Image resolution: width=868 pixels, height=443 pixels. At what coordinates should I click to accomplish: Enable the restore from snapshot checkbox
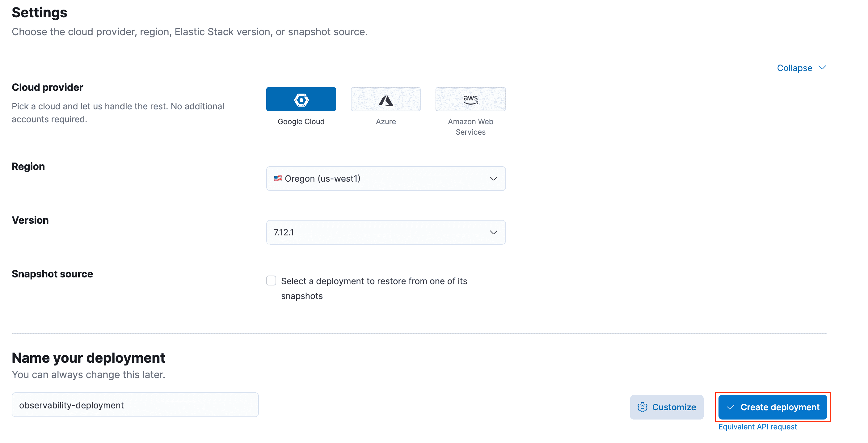(x=271, y=281)
